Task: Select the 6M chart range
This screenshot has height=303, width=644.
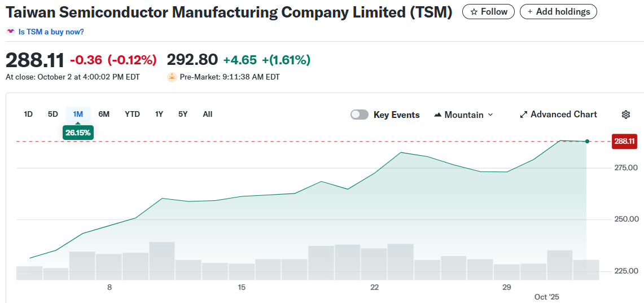Action: pos(104,114)
